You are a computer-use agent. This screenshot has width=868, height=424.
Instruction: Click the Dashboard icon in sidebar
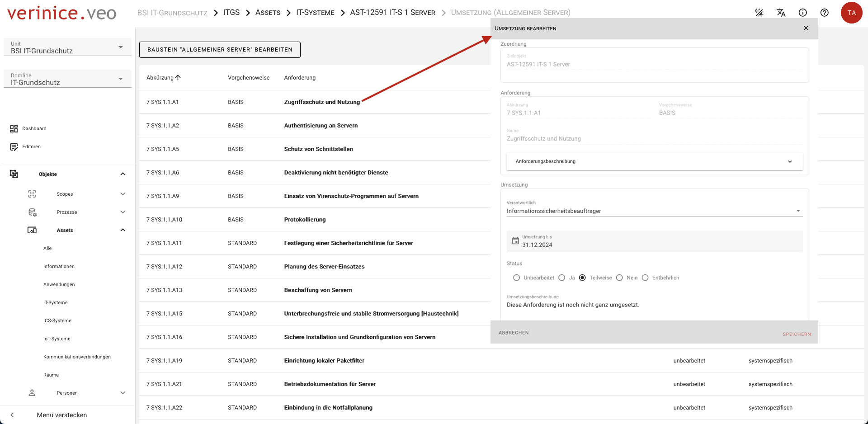(x=14, y=129)
